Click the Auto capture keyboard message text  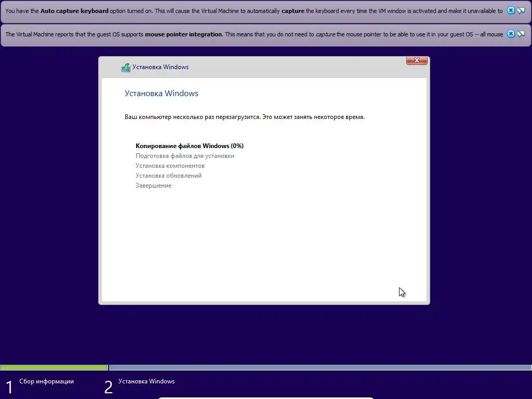coord(254,11)
